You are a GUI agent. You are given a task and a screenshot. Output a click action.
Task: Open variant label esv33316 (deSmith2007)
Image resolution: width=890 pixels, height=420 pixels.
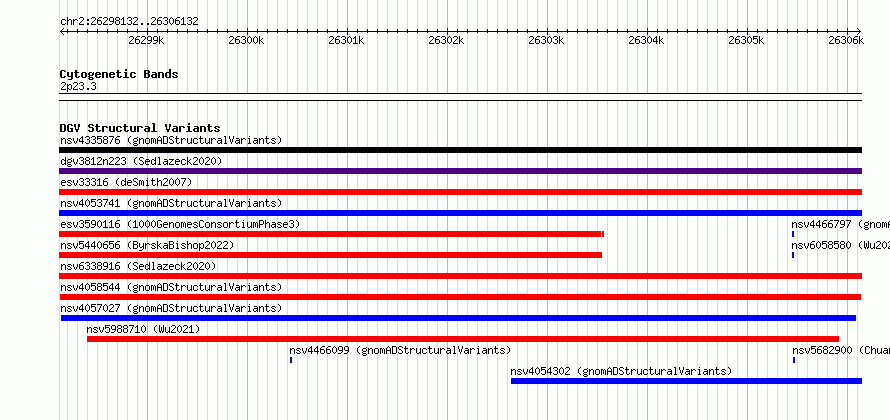pyautogui.click(x=126, y=182)
